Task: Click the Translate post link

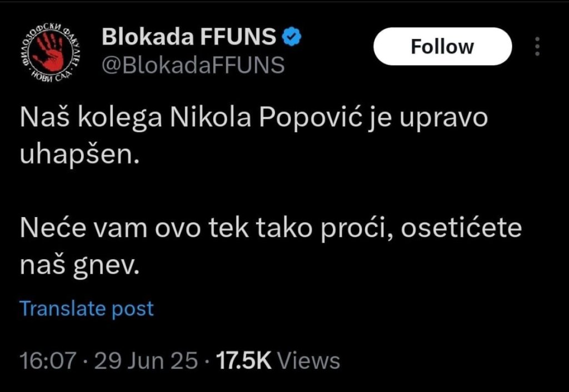Action: (87, 308)
